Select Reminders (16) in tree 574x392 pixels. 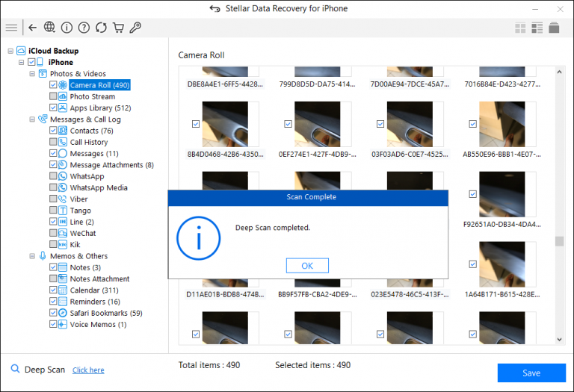pyautogui.click(x=95, y=302)
